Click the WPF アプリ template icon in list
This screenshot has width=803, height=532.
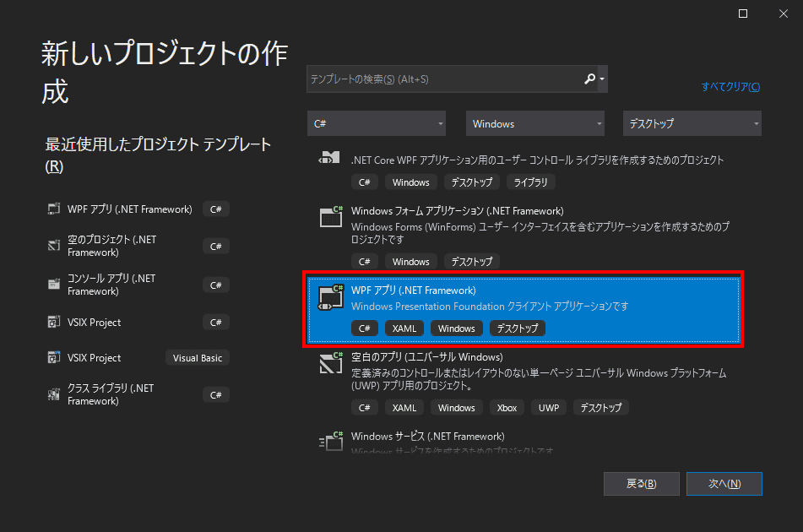pos(331,297)
